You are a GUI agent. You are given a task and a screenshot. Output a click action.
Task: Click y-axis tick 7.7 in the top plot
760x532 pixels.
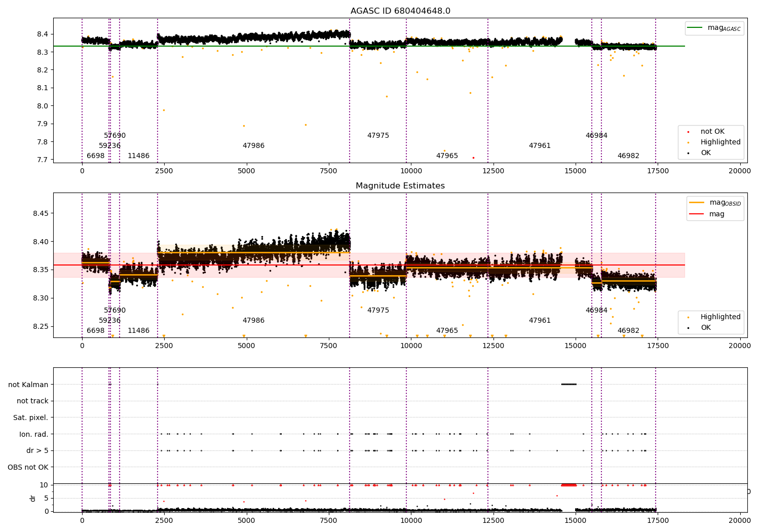[43, 160]
